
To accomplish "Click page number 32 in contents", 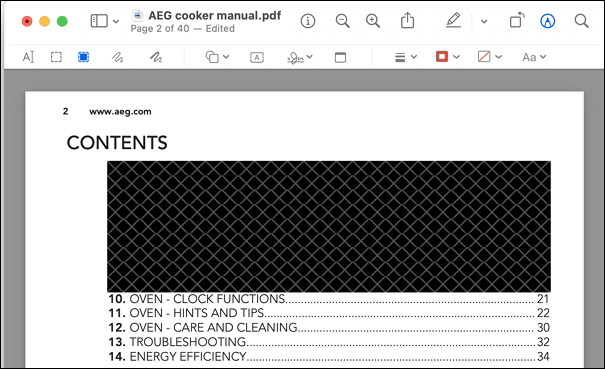I will [543, 342].
